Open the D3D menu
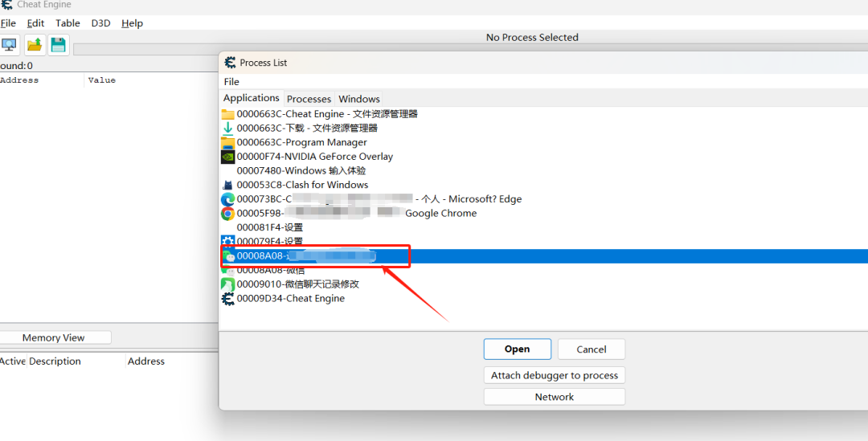 pyautogui.click(x=100, y=23)
